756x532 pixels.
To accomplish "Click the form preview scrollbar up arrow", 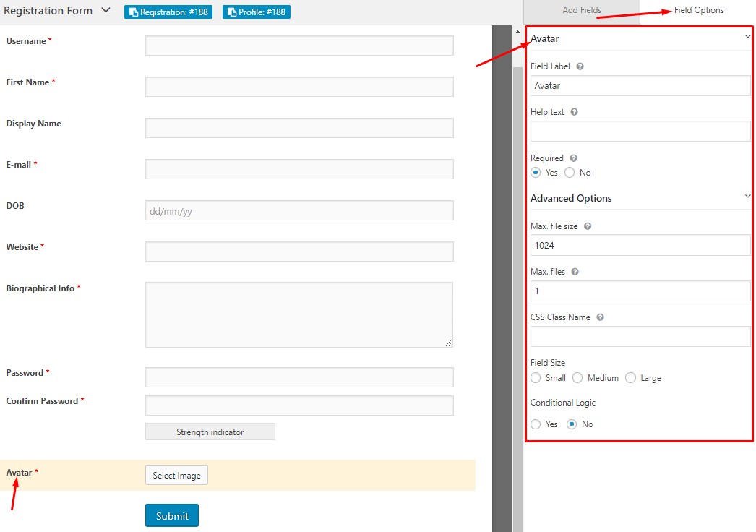I will click(517, 32).
